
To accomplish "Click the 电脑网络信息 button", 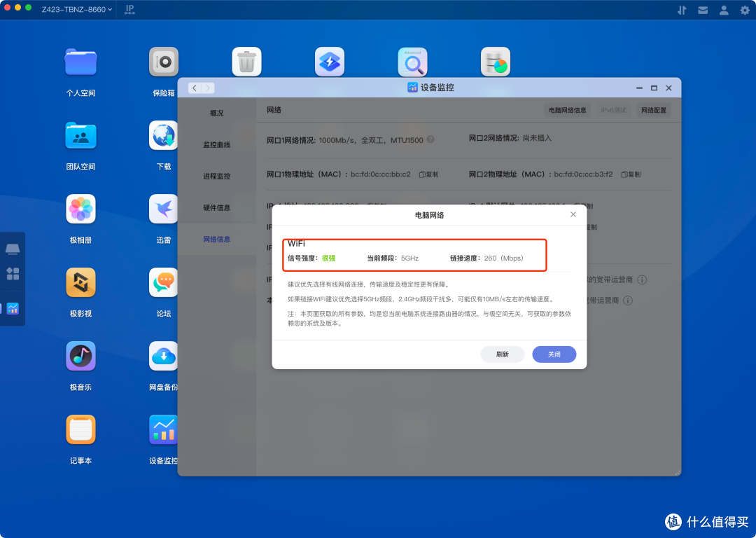I will click(x=568, y=110).
